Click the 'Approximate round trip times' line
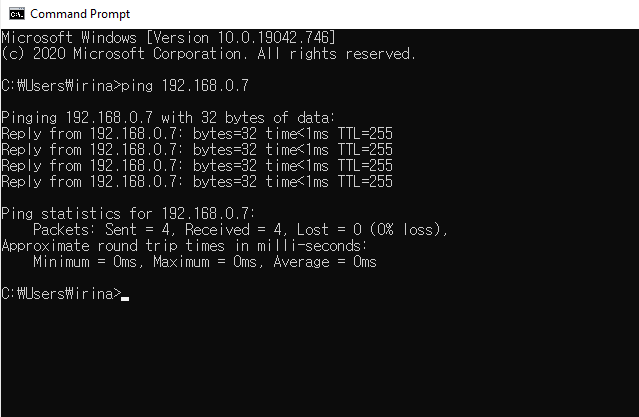 (x=184, y=246)
